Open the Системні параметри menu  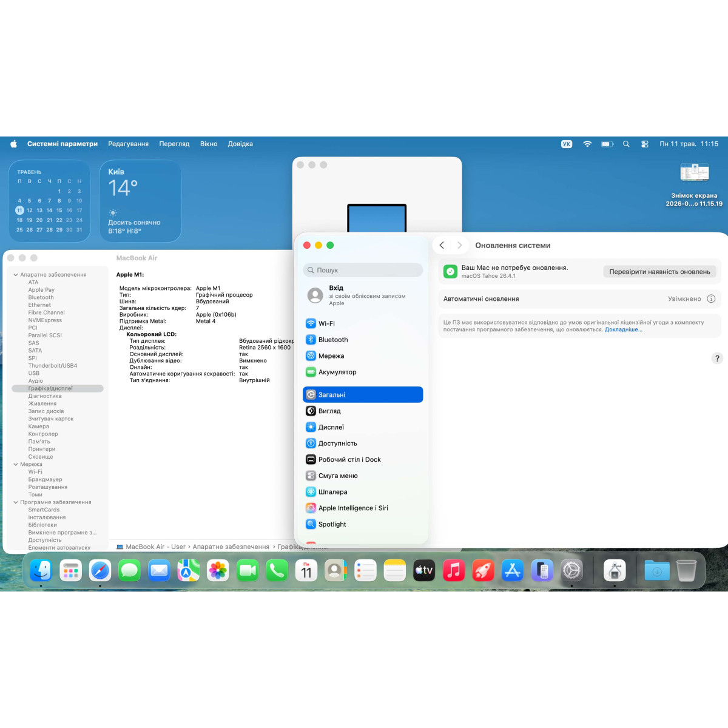coord(62,144)
